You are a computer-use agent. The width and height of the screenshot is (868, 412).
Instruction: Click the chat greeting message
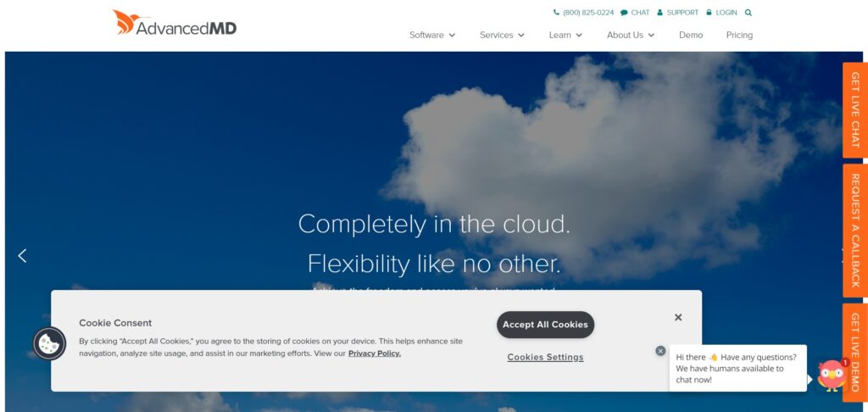[x=737, y=368]
